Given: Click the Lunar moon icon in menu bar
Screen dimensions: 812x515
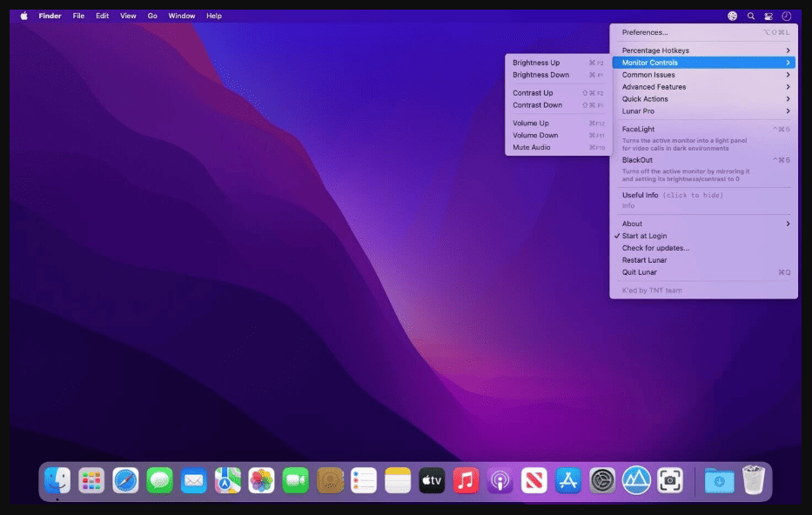Looking at the screenshot, I should [x=732, y=16].
